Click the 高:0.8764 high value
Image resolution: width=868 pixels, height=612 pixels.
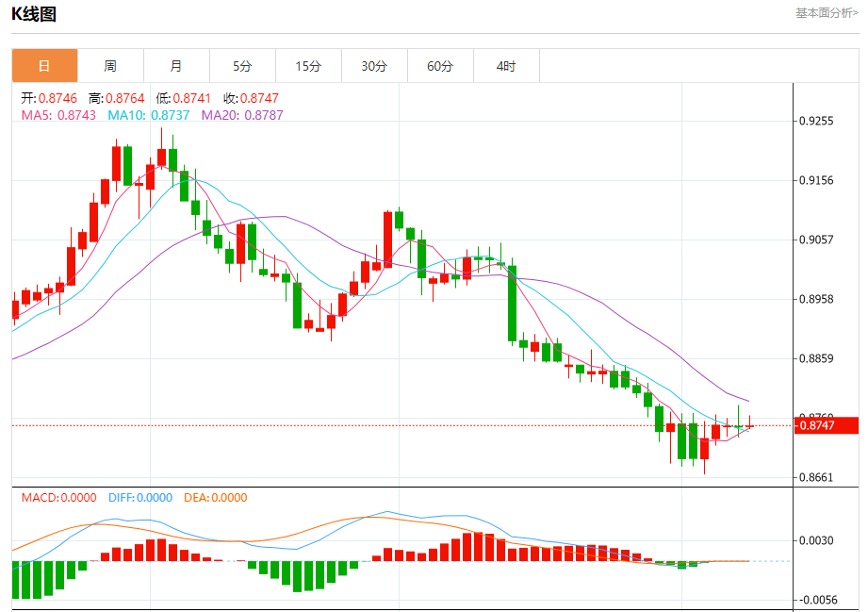(x=116, y=99)
